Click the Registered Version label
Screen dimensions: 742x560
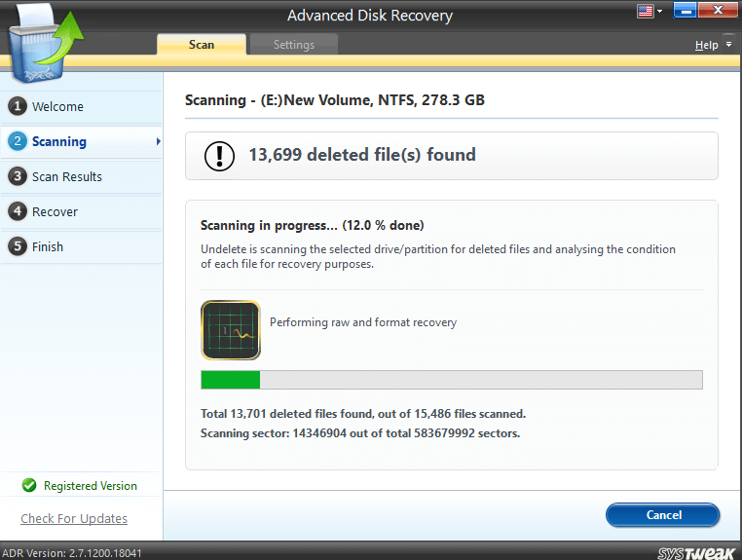click(91, 486)
